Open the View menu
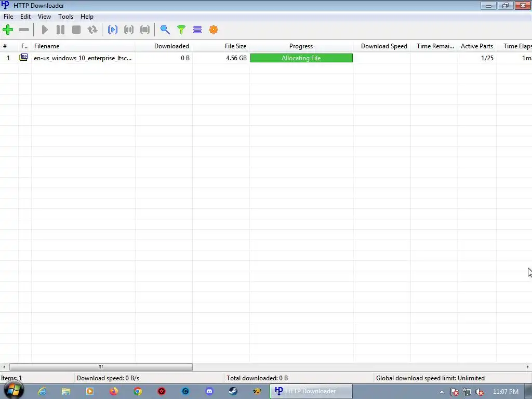The height and width of the screenshot is (399, 532). (x=44, y=17)
